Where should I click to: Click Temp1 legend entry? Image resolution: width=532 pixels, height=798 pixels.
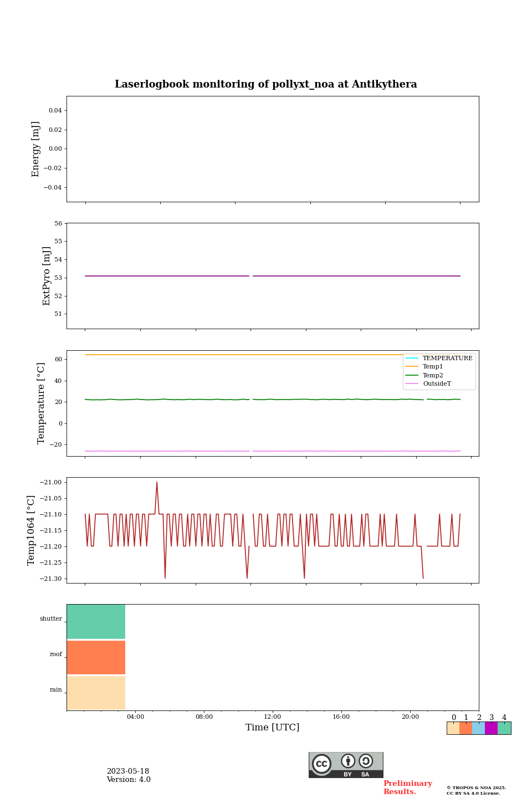click(424, 366)
